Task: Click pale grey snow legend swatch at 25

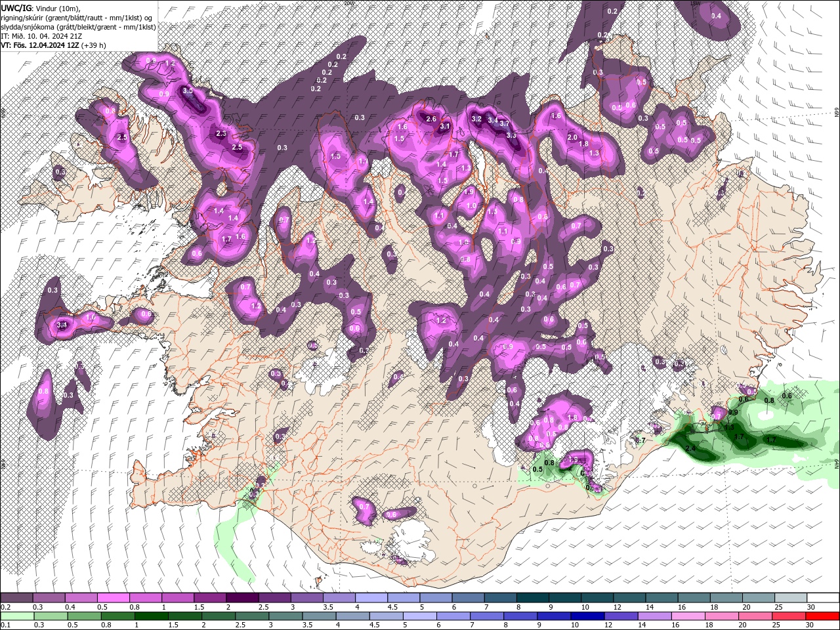Action: click(791, 598)
